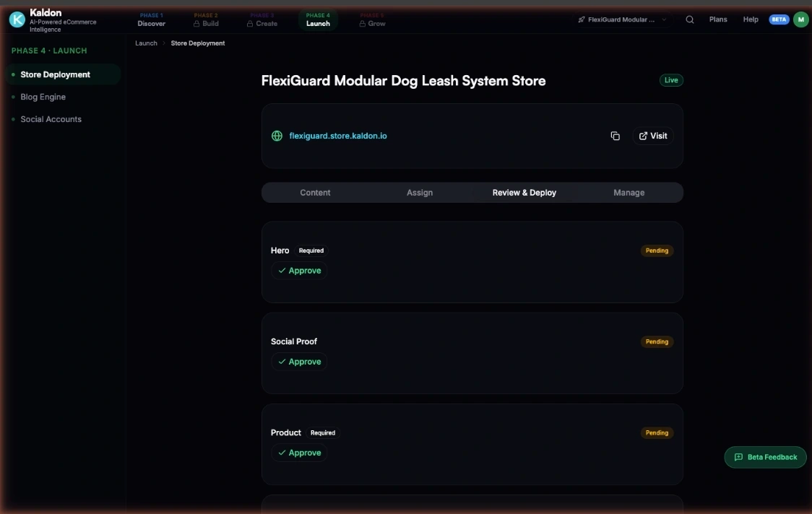Screen dimensions: 812x514
Task: Open Beta Feedback button
Action: click(x=765, y=457)
